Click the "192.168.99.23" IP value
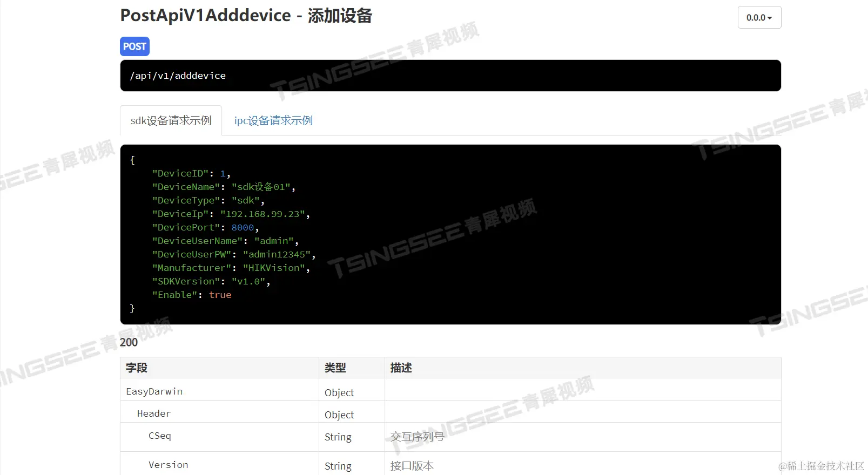The height and width of the screenshot is (475, 868). pos(263,214)
